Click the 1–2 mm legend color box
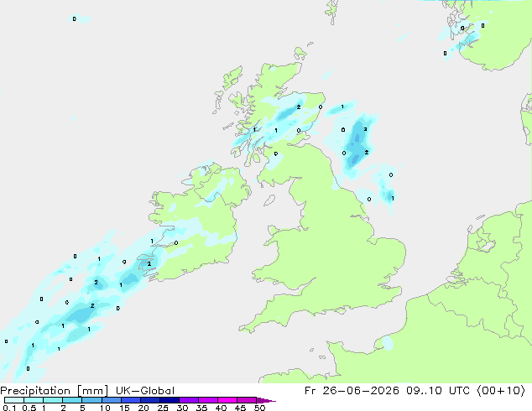532x411 pixels. click(53, 400)
